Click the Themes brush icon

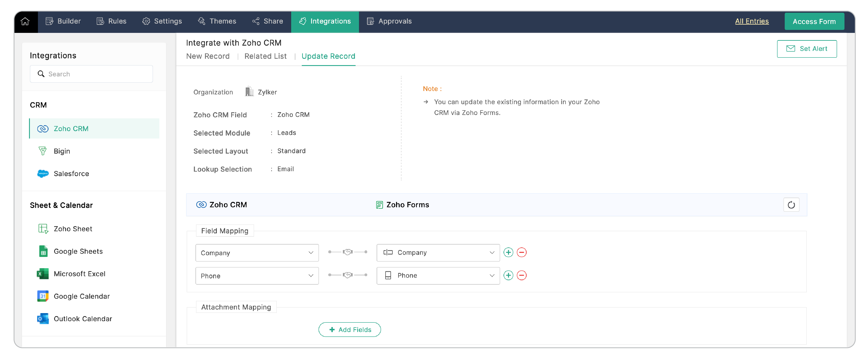[202, 21]
